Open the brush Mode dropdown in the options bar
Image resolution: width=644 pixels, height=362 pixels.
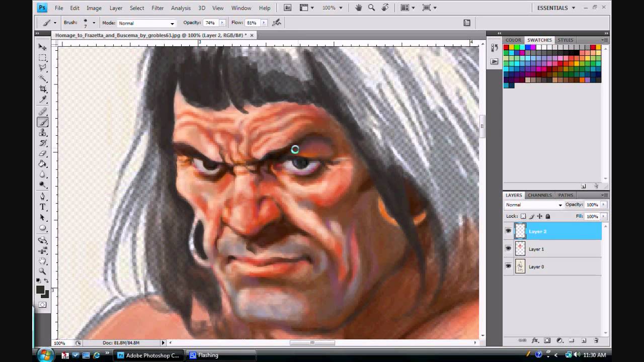(x=146, y=23)
